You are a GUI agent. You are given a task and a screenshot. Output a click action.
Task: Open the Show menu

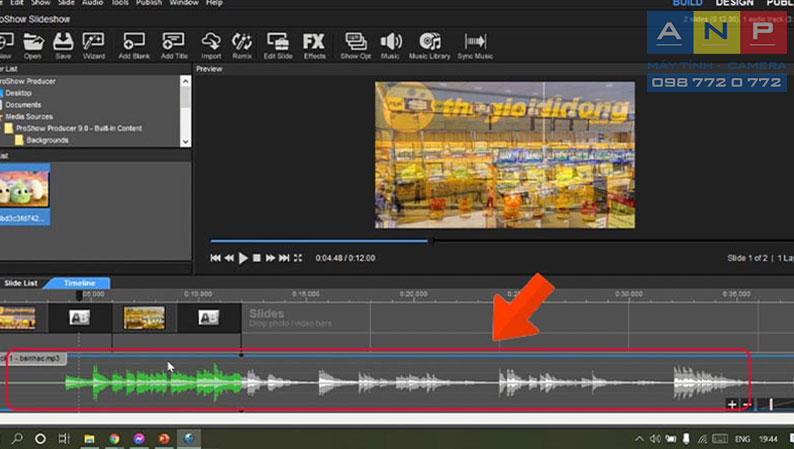[41, 3]
